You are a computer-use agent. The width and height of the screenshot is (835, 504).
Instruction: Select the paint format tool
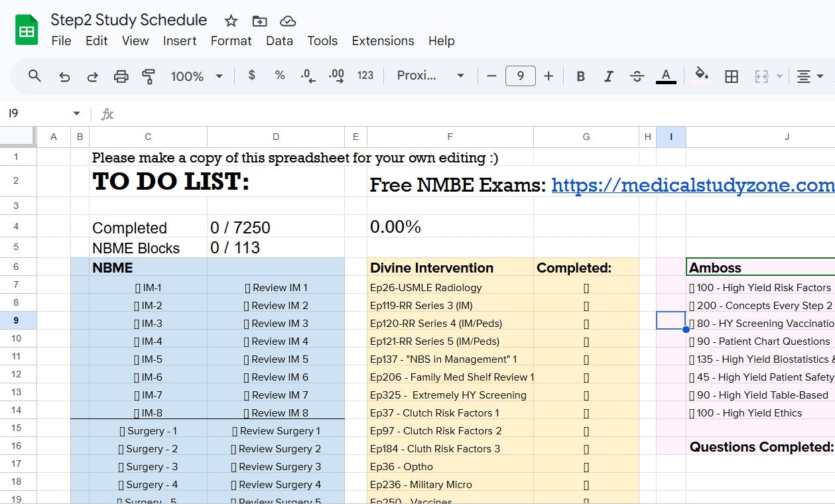point(149,76)
